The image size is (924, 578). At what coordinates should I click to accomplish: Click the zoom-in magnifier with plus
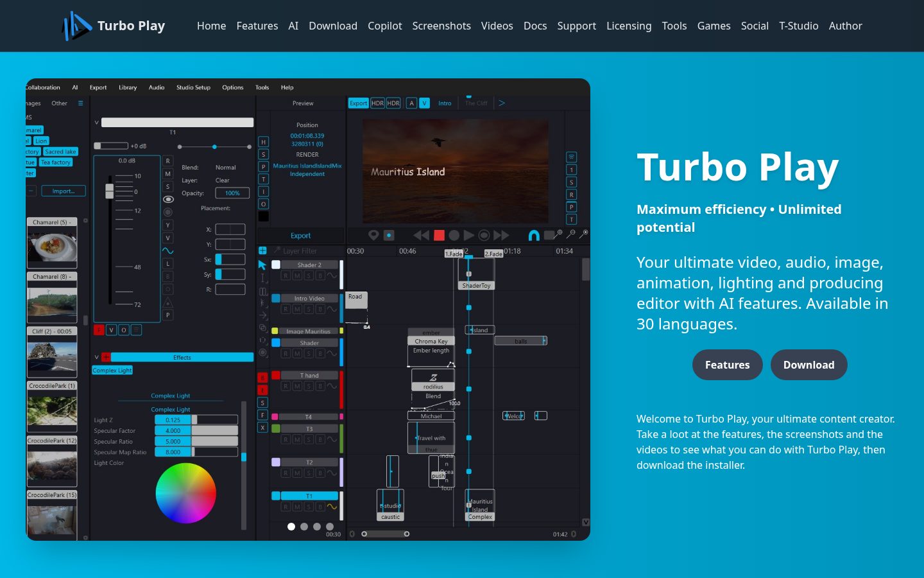pyautogui.click(x=558, y=234)
